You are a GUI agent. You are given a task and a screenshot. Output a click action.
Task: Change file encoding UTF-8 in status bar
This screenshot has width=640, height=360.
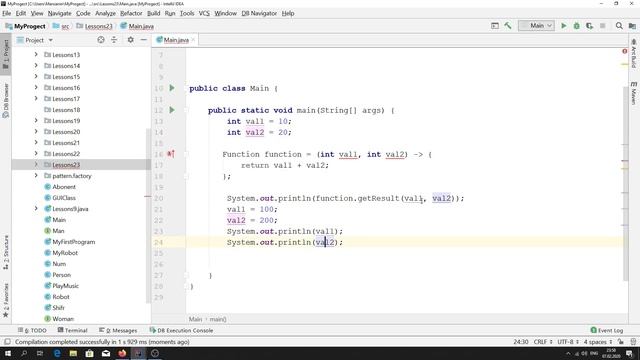568,342
